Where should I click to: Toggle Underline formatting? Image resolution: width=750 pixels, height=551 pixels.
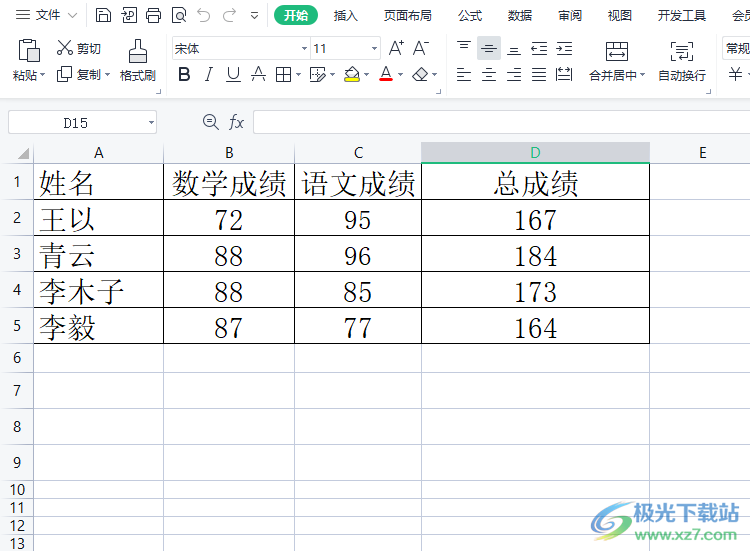(233, 75)
